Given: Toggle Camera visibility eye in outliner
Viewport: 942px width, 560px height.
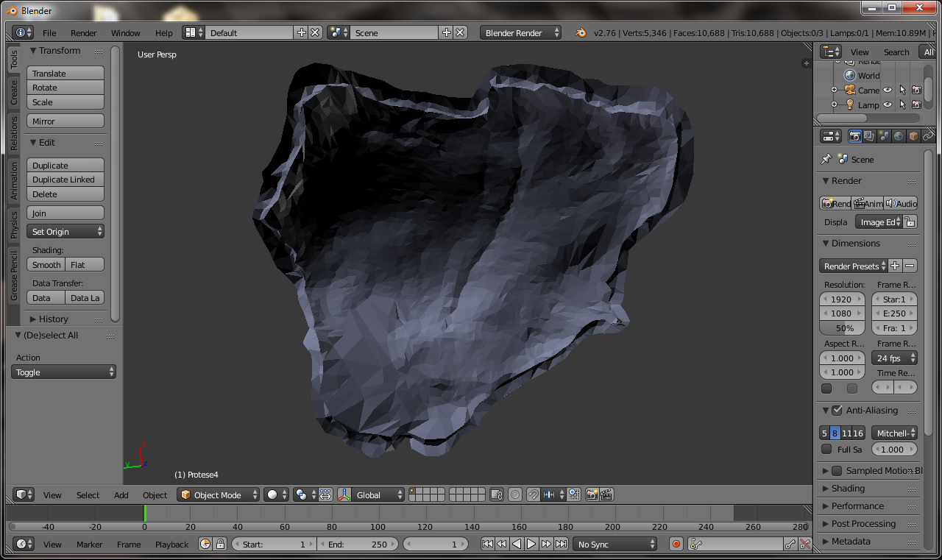Looking at the screenshot, I should (888, 90).
